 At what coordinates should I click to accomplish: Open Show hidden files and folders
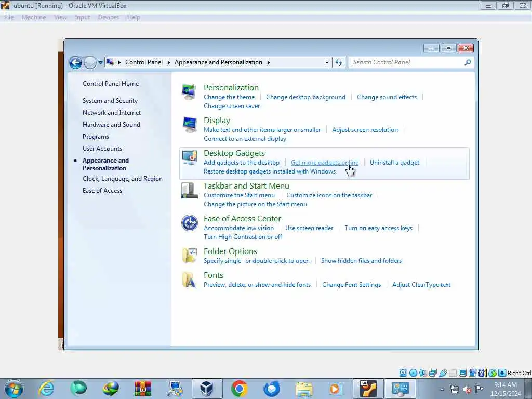click(362, 261)
